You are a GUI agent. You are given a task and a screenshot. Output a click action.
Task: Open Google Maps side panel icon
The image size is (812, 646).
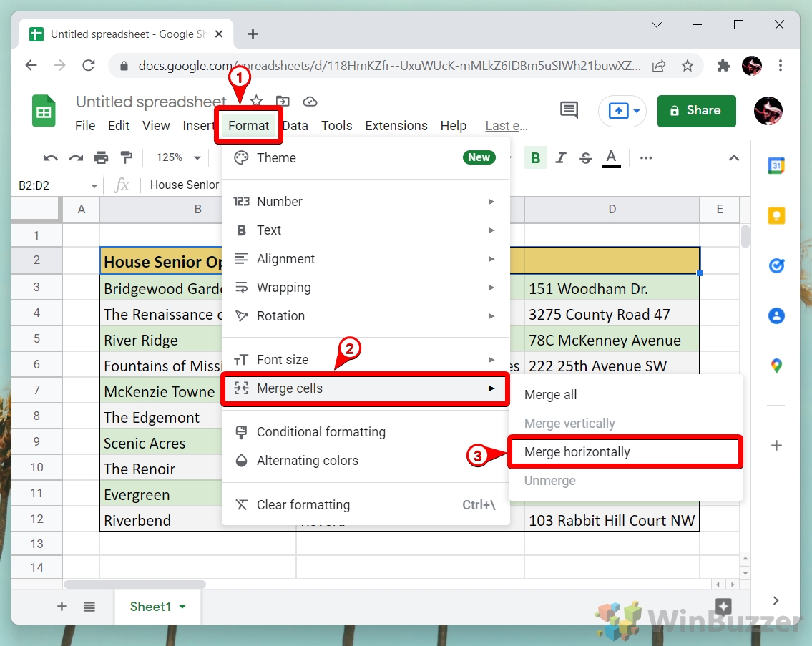point(776,366)
